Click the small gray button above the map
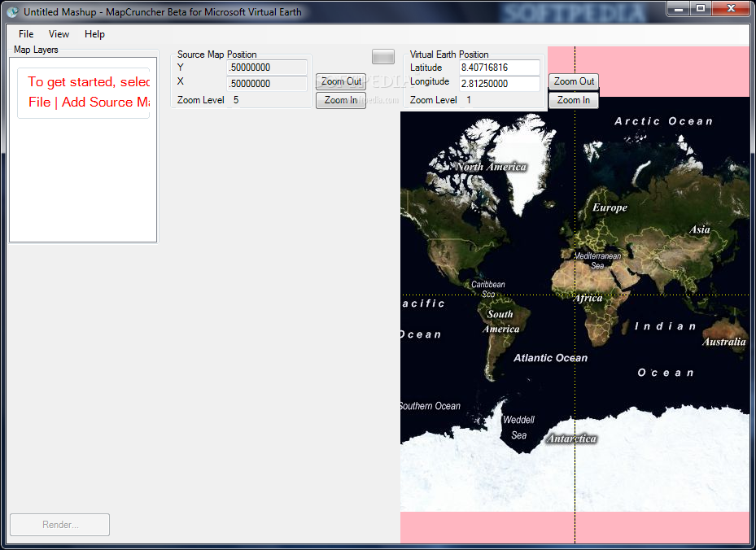 pyautogui.click(x=383, y=56)
